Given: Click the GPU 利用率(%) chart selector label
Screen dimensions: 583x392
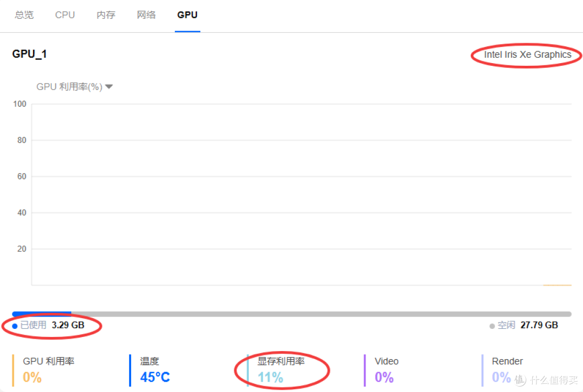Looking at the screenshot, I should tap(69, 87).
